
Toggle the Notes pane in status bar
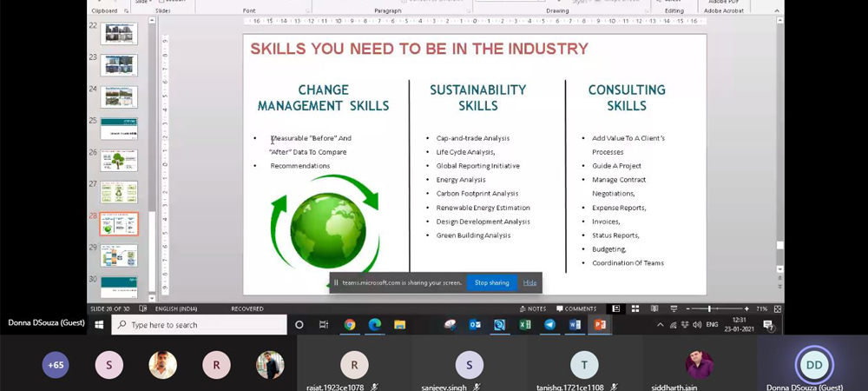tap(533, 308)
